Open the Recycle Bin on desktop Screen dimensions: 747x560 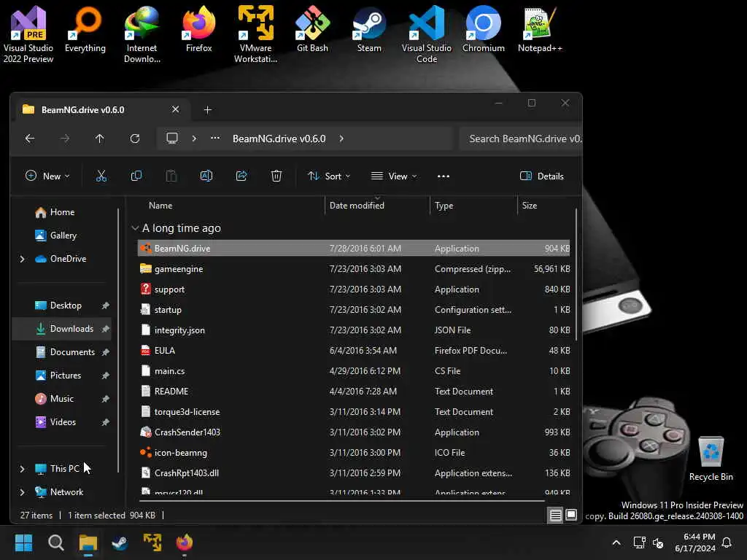[x=711, y=459]
